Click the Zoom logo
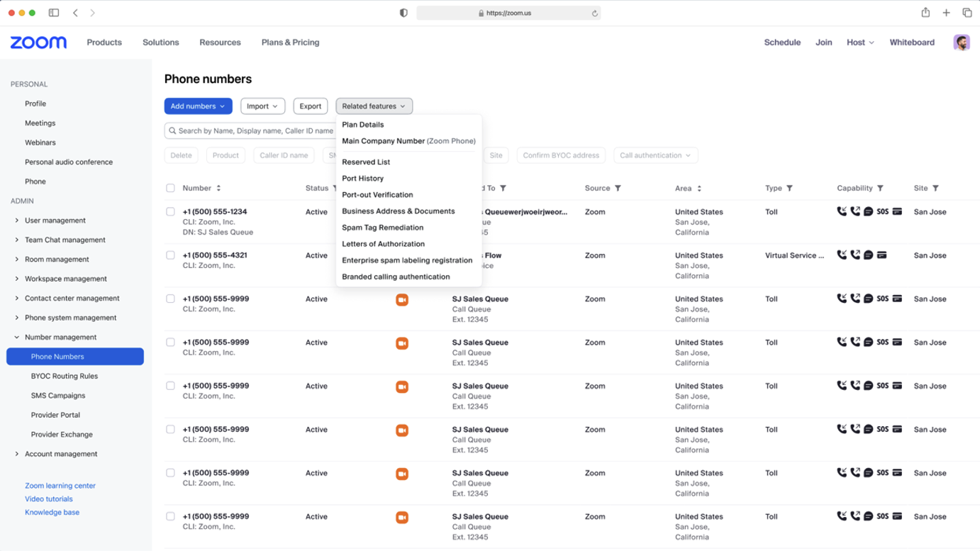Viewport: 980px width, 551px height. point(38,43)
